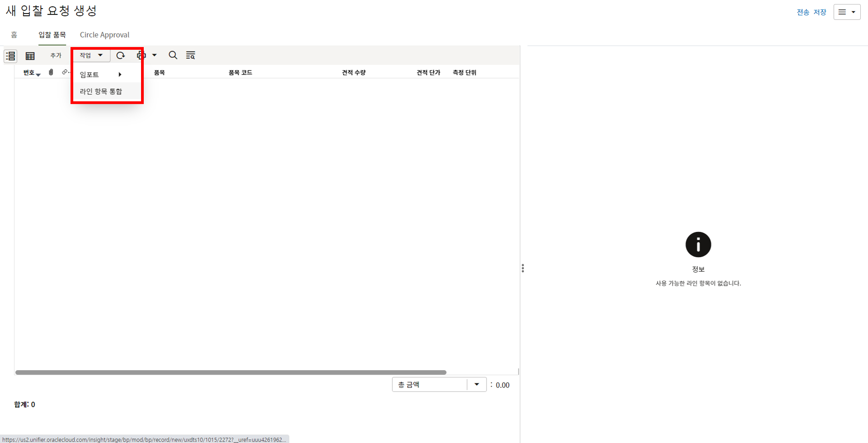Click the horizontal scrollbar under the grid
This screenshot has height=443, width=868.
click(231, 372)
